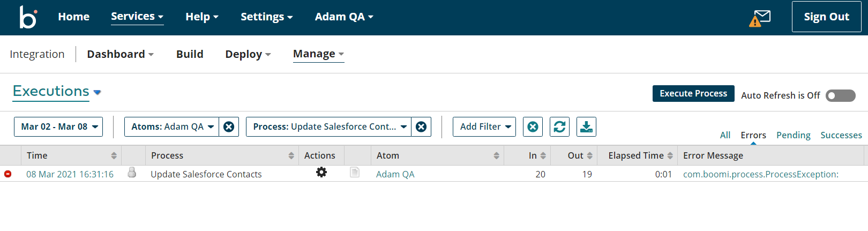The image size is (868, 231).
Task: Switch to the Successes tab
Action: point(841,135)
